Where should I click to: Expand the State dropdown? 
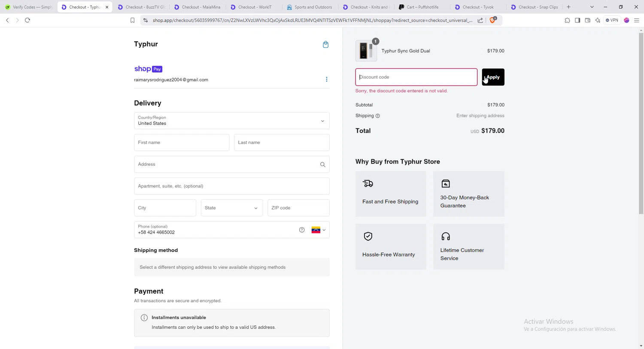[232, 208]
